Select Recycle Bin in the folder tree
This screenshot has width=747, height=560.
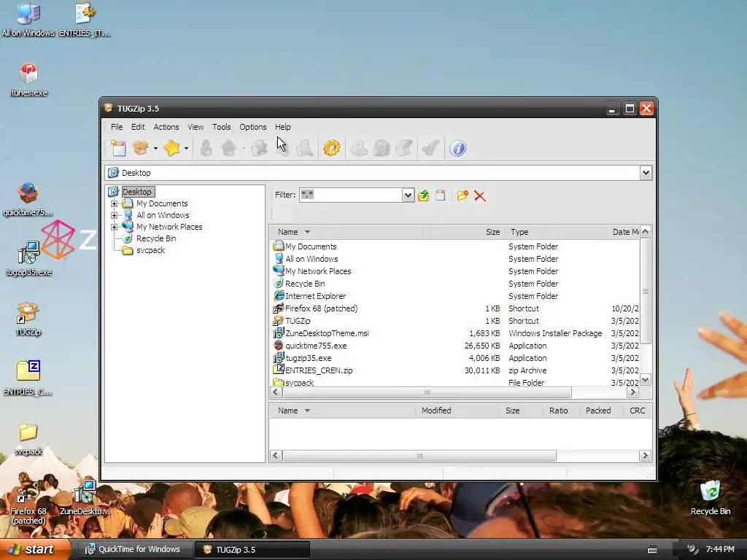click(156, 238)
